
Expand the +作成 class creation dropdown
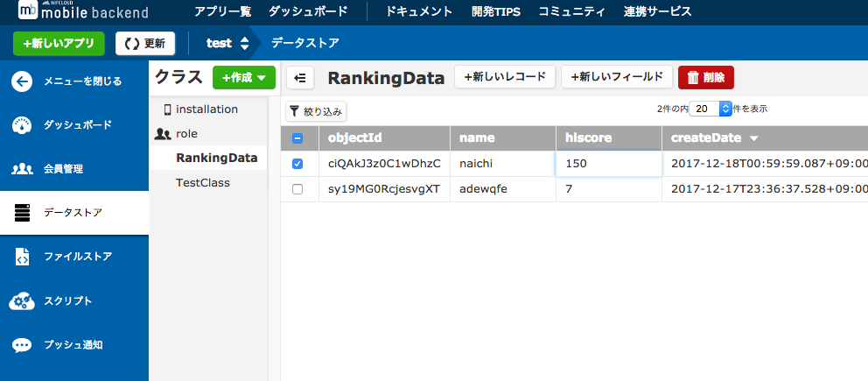tap(244, 78)
